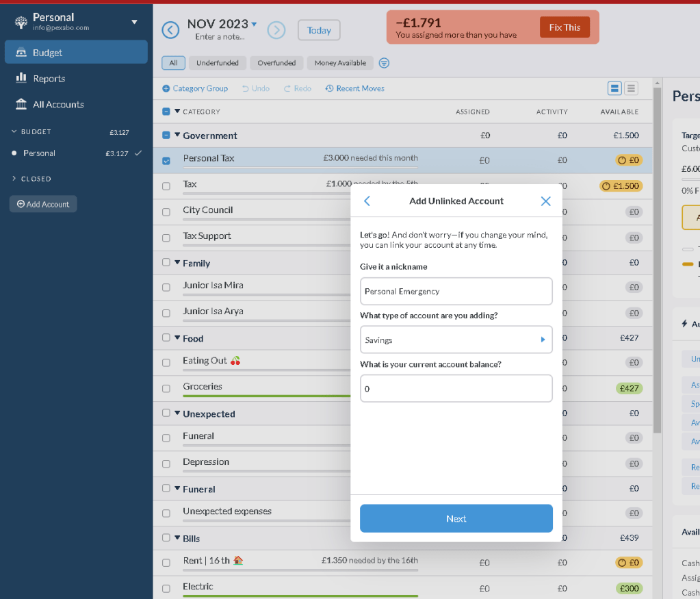This screenshot has width=700, height=599.
Task: Open Savings account type dropdown
Action: [456, 340]
